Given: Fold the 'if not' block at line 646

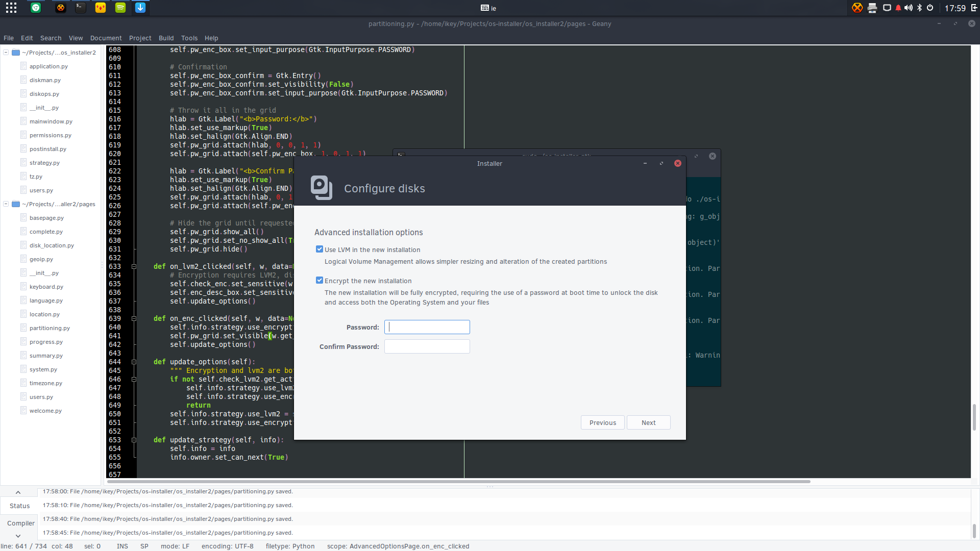Looking at the screenshot, I should coord(134,379).
